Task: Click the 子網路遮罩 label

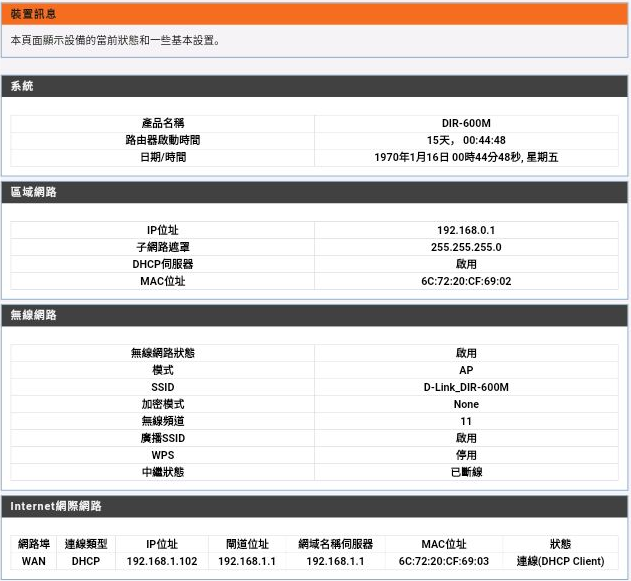Action: [163, 247]
